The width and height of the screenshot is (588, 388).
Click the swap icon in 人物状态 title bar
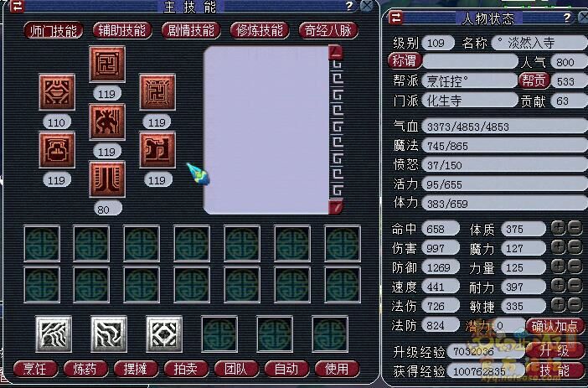click(x=396, y=18)
